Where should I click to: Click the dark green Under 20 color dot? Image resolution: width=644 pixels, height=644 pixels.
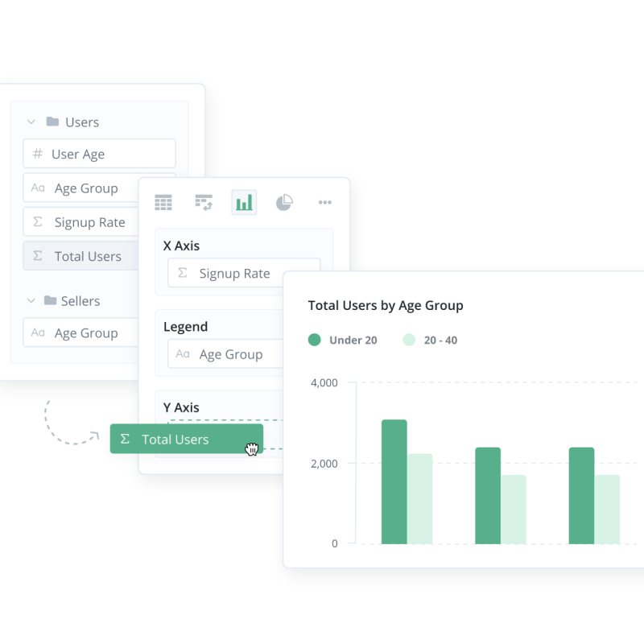(x=315, y=341)
